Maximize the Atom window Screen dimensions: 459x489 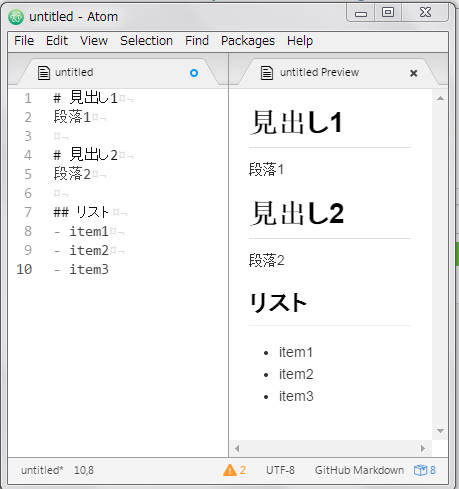point(388,13)
